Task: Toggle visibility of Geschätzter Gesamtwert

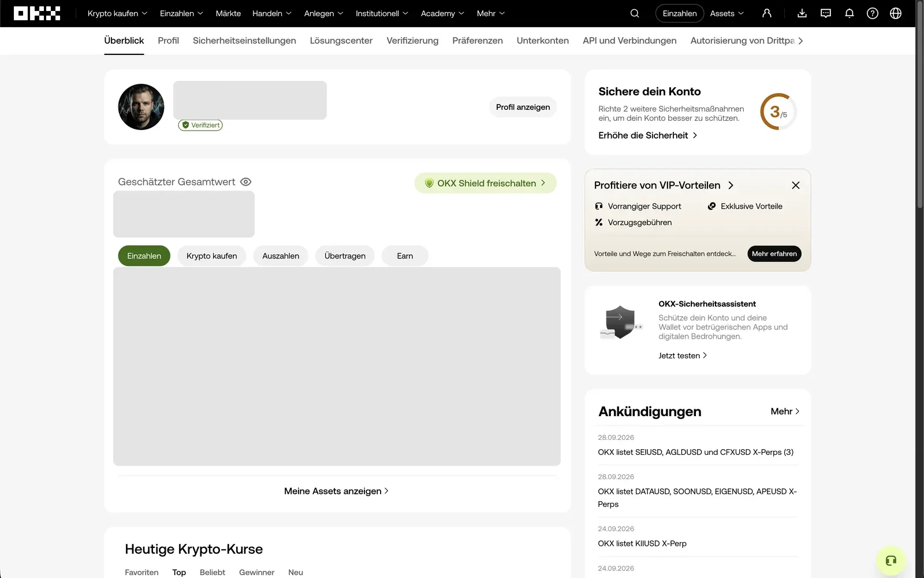Action: point(245,181)
